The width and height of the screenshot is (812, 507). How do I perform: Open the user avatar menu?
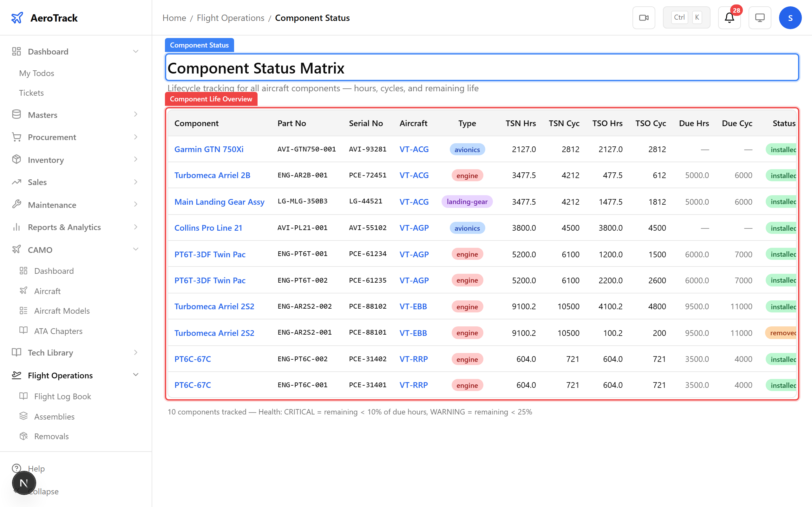pos(790,17)
